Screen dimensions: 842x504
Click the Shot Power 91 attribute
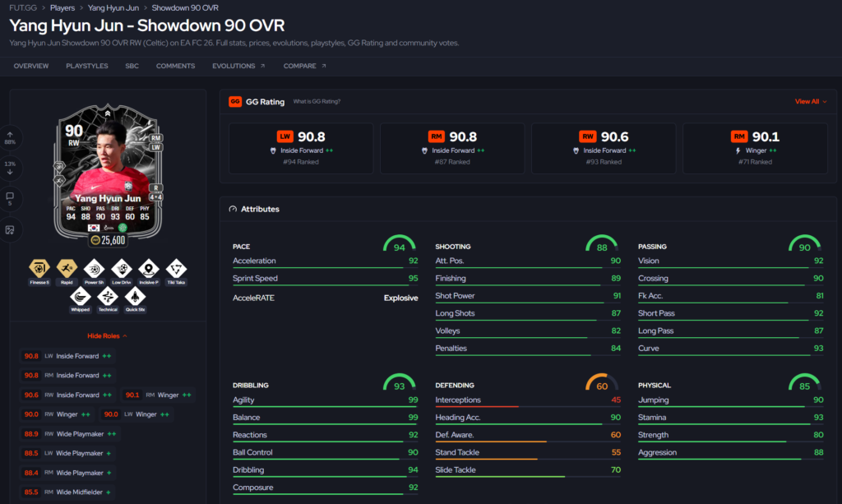pyautogui.click(x=528, y=297)
